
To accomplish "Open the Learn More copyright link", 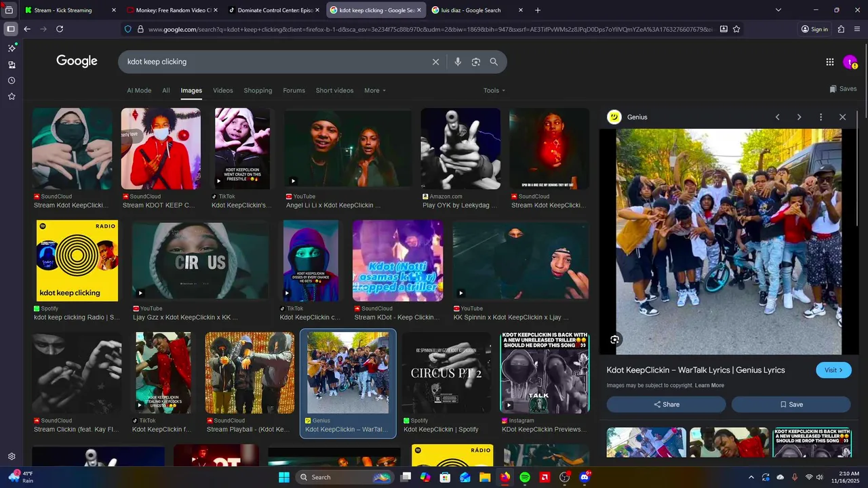I will point(709,386).
